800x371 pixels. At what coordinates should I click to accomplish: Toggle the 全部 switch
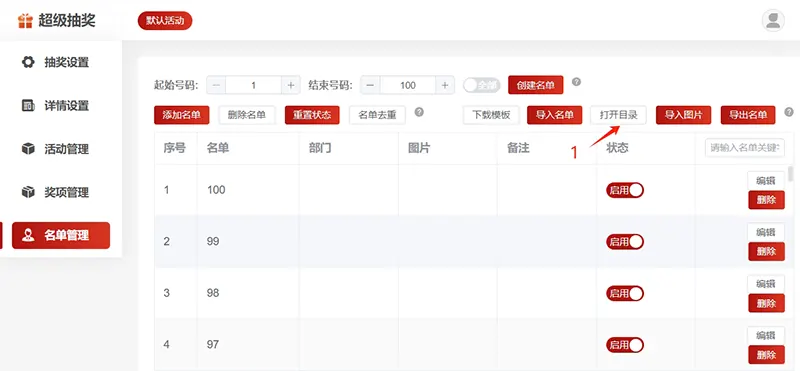(482, 85)
